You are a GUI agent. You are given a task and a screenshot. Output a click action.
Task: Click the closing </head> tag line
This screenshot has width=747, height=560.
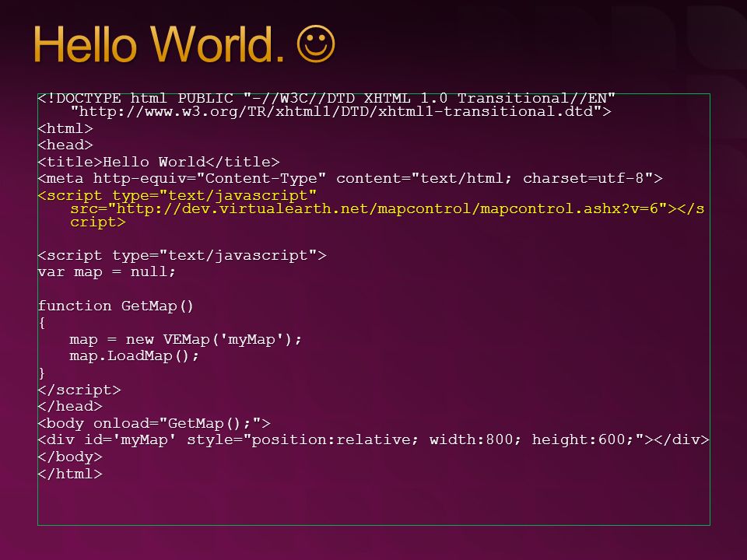[70, 407]
